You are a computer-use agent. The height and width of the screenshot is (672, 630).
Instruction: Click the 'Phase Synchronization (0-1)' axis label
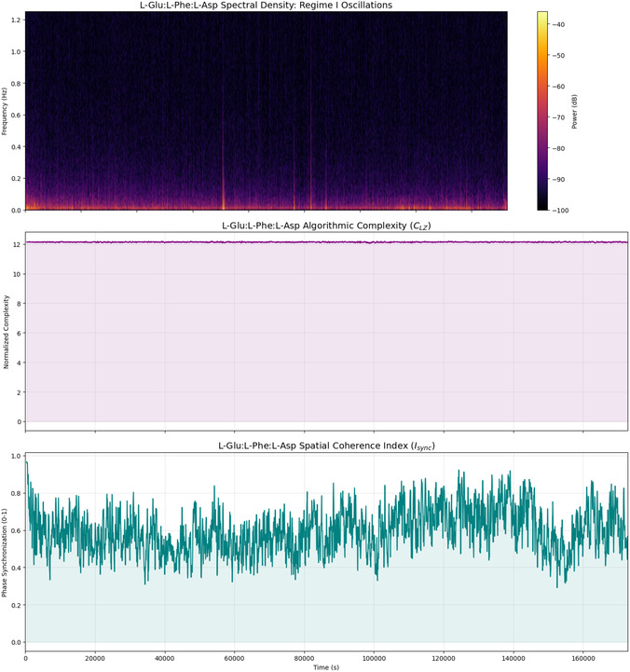[x=5, y=553]
